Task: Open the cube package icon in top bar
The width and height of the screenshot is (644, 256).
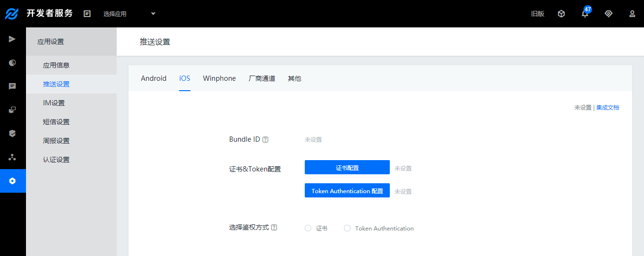Action: point(561,14)
